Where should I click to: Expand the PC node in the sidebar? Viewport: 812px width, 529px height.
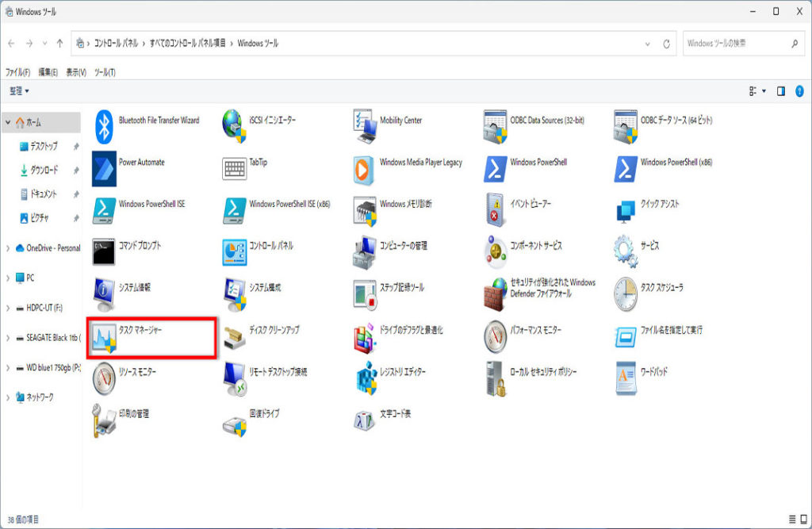[9, 278]
